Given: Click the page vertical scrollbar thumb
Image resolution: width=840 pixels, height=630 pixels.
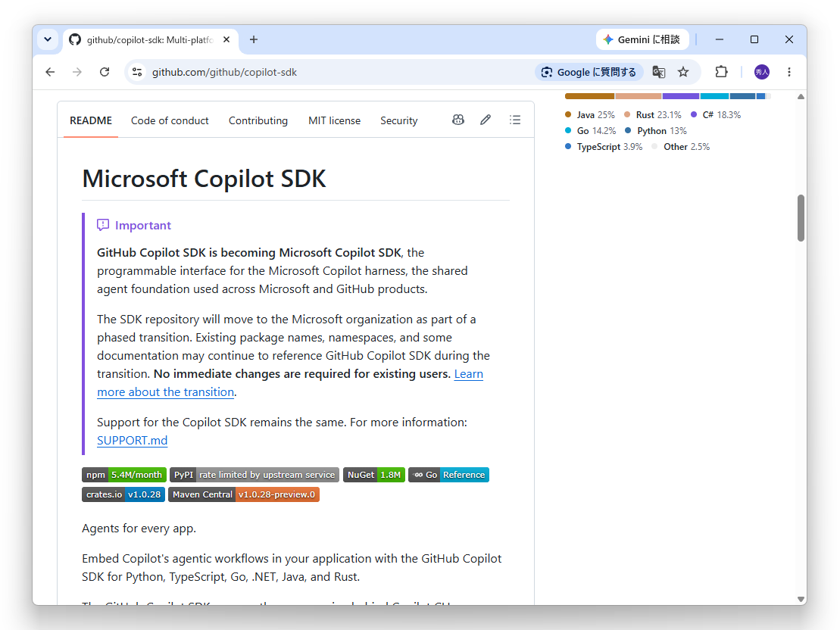Looking at the screenshot, I should point(801,218).
